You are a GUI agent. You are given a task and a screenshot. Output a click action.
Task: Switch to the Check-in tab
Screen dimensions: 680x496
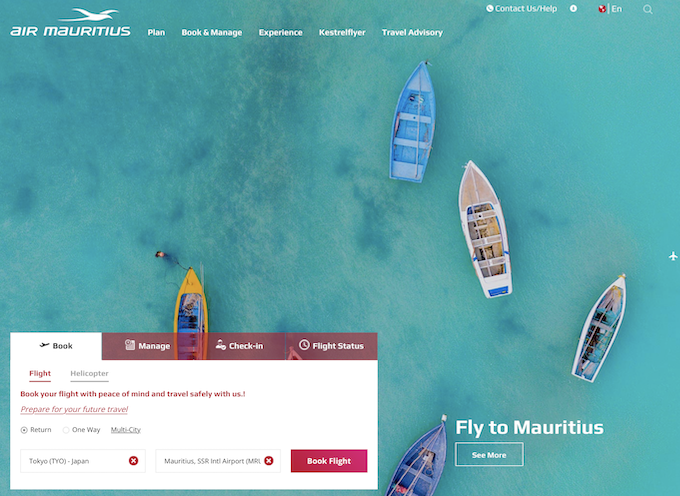click(x=240, y=346)
